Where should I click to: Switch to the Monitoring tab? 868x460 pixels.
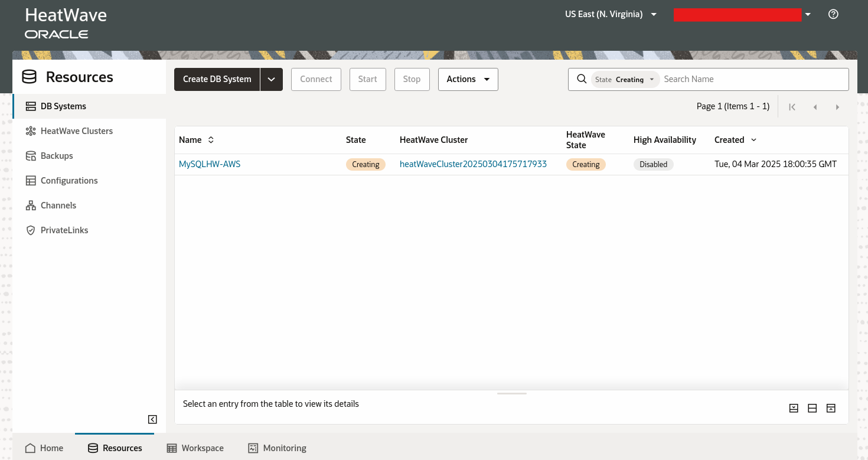(277, 448)
